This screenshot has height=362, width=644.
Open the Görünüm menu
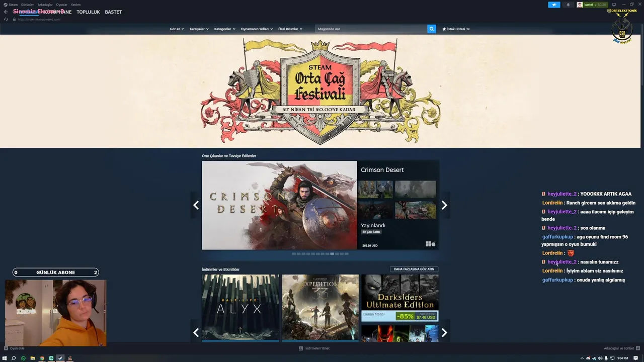click(x=28, y=5)
